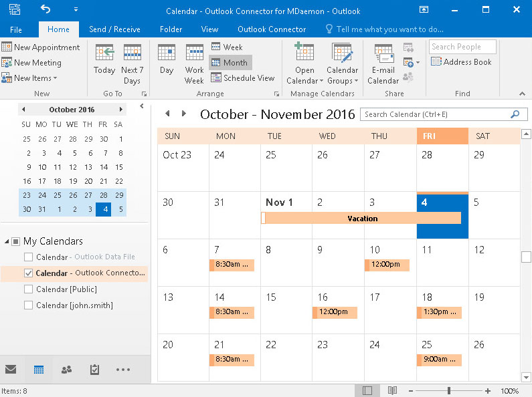This screenshot has height=397, width=532.
Task: Check the Calendar [Public] checkbox
Action: coord(29,289)
